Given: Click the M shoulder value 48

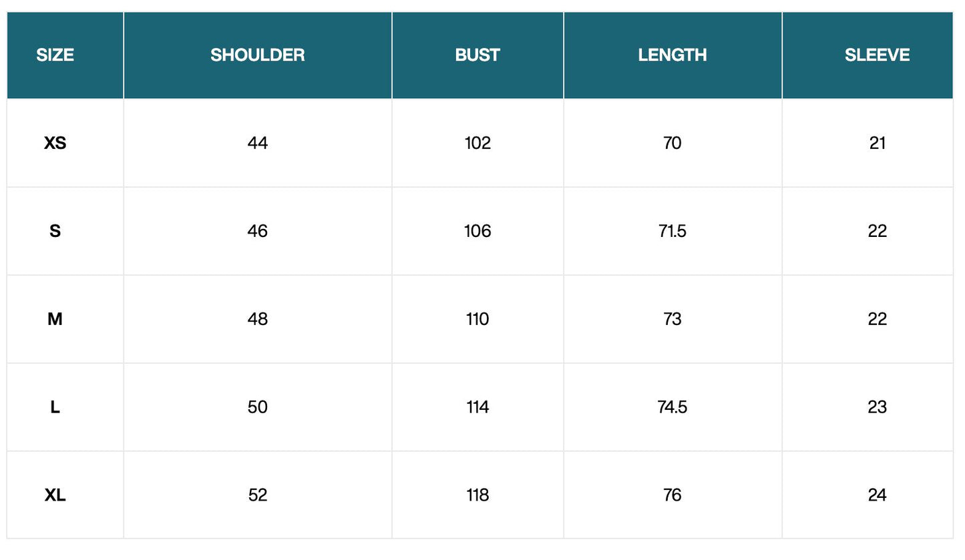Looking at the screenshot, I should pyautogui.click(x=257, y=319).
